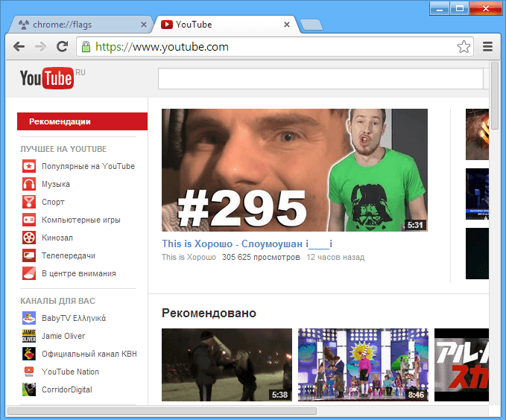Play the #295 featured video thumbnail

(x=294, y=170)
